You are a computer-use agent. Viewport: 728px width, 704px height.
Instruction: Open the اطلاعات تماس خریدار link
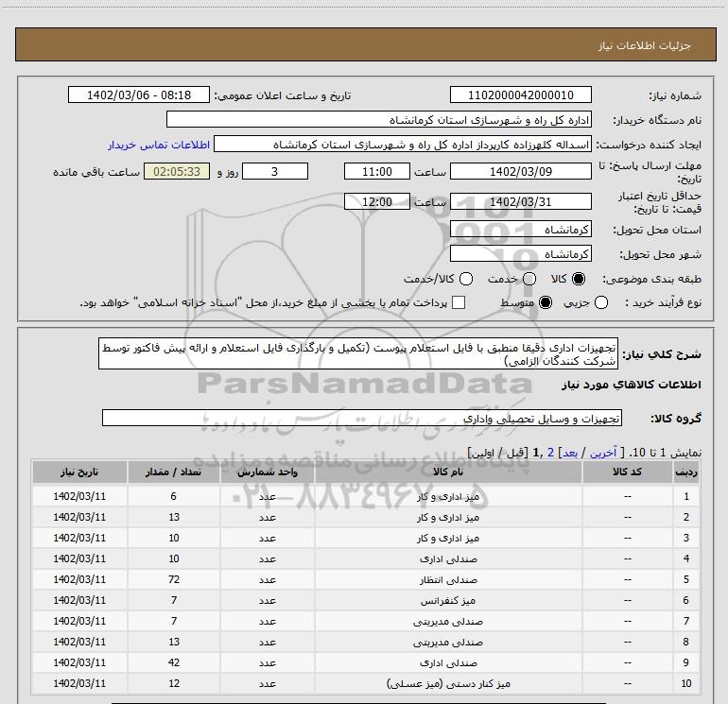point(159,145)
